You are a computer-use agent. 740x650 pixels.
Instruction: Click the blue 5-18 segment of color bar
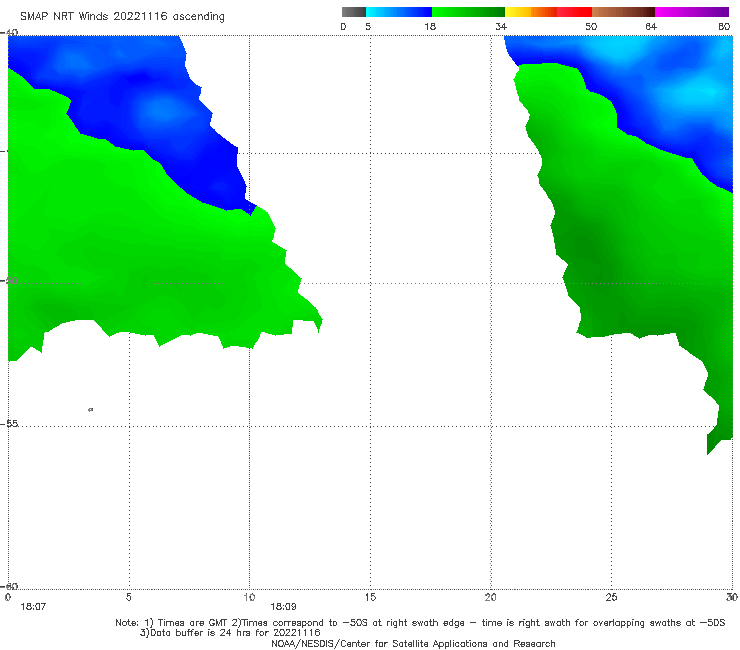(x=399, y=12)
